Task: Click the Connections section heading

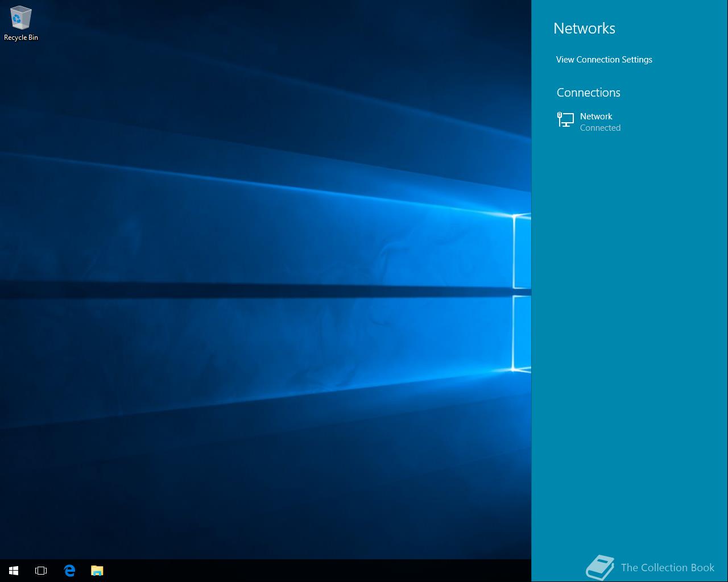Action: [588, 93]
